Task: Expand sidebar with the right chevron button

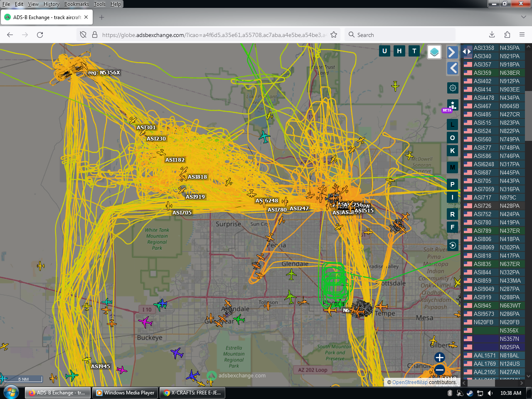Action: (452, 52)
